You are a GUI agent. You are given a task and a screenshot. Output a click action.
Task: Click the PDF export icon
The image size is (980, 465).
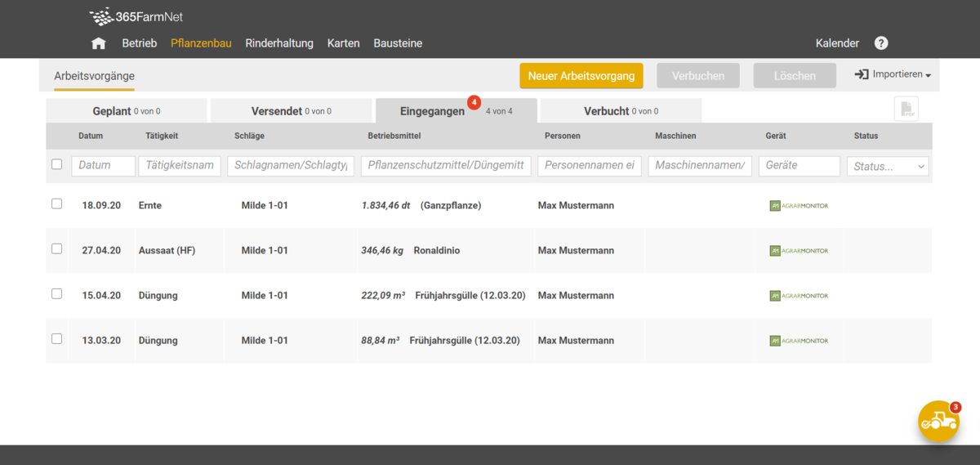coord(906,109)
